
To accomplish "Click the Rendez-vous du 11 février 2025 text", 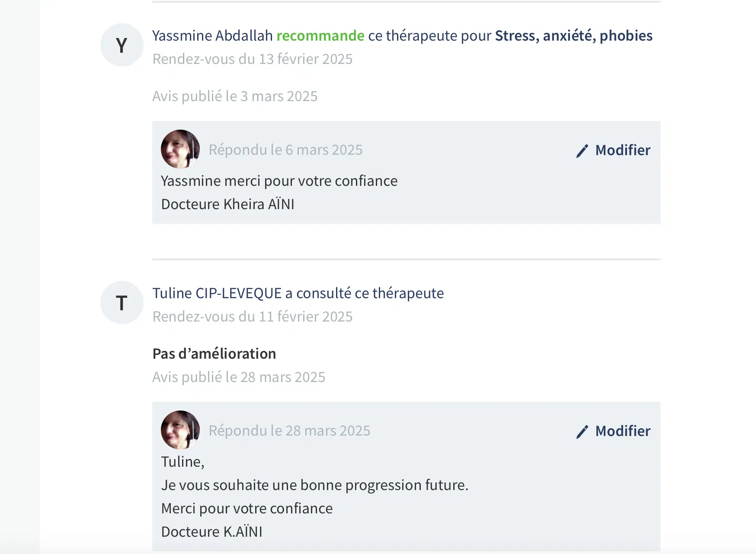I will click(253, 317).
